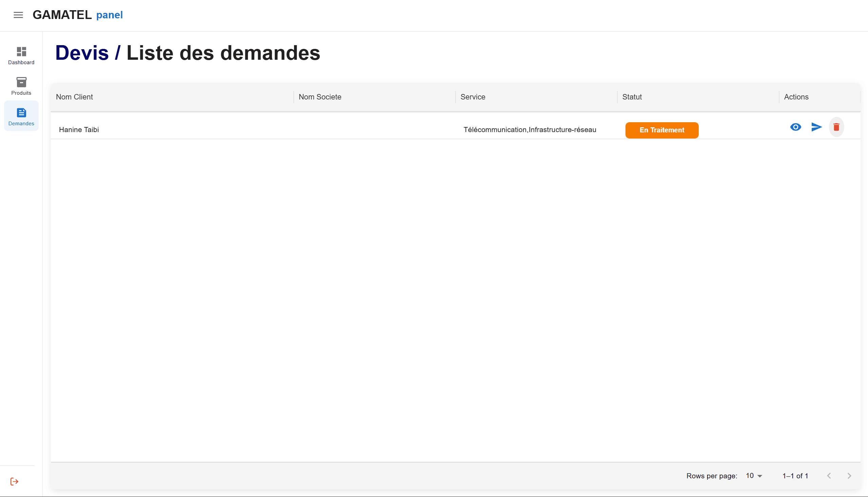868x497 pixels.
Task: Open the Rows per page dropdown
Action: pyautogui.click(x=754, y=476)
